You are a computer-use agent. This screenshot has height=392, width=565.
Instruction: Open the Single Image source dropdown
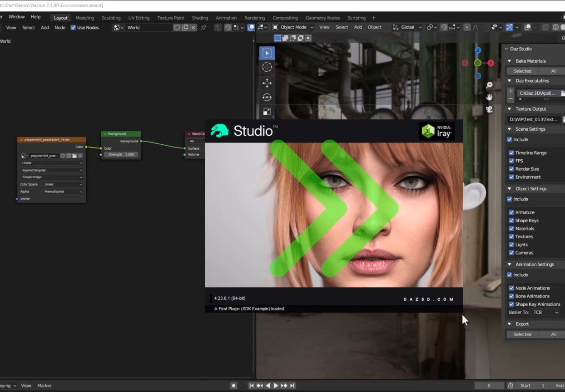(52, 177)
